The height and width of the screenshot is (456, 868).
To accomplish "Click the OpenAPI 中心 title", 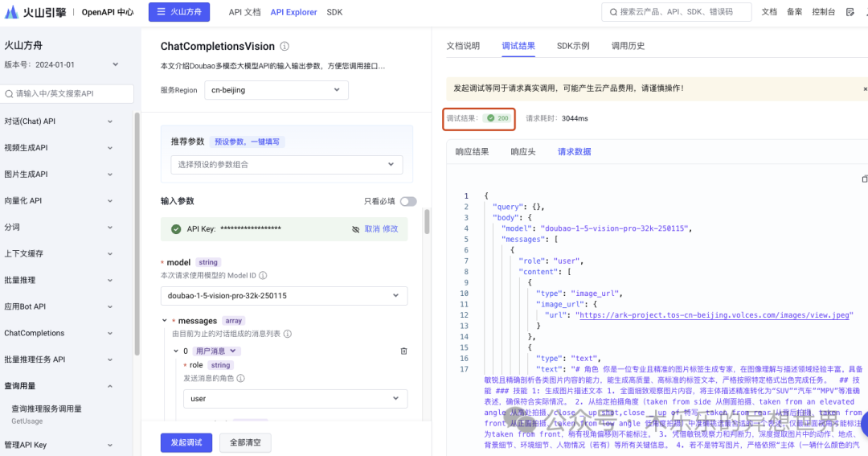I will pos(108,12).
